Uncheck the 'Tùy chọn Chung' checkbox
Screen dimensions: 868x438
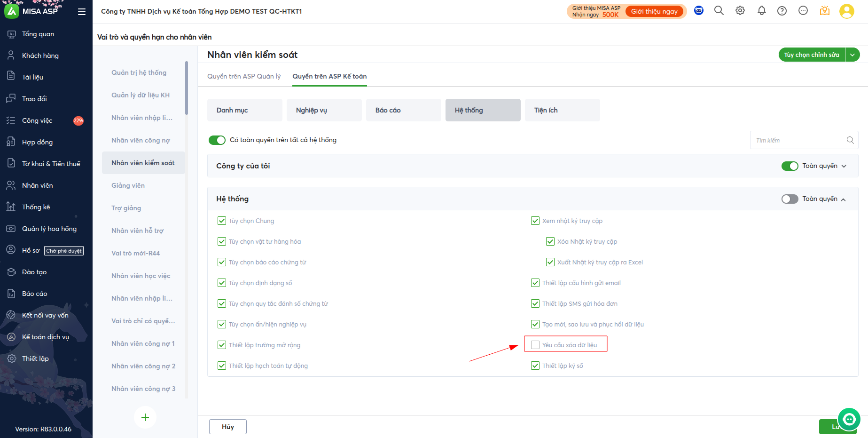coord(222,221)
